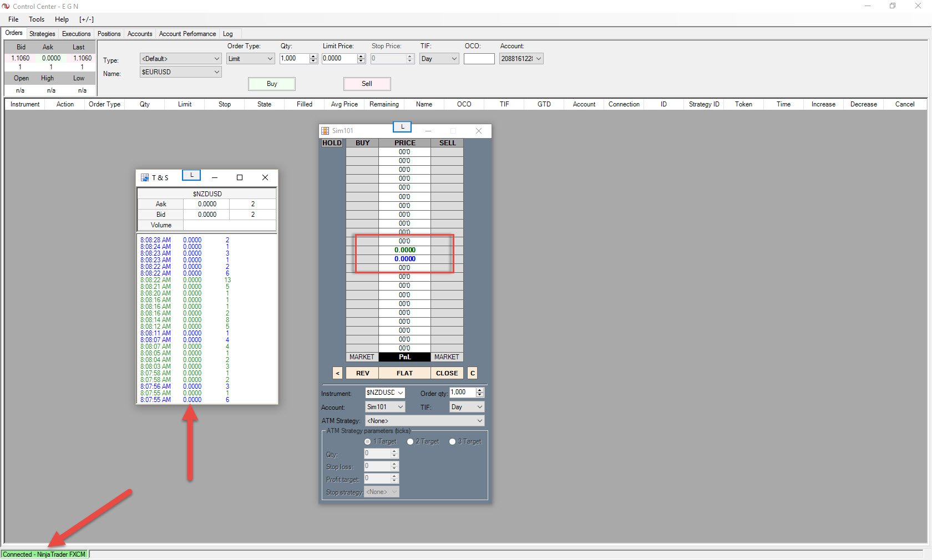Click the FLAT button
The height and width of the screenshot is (560, 932).
(x=404, y=373)
